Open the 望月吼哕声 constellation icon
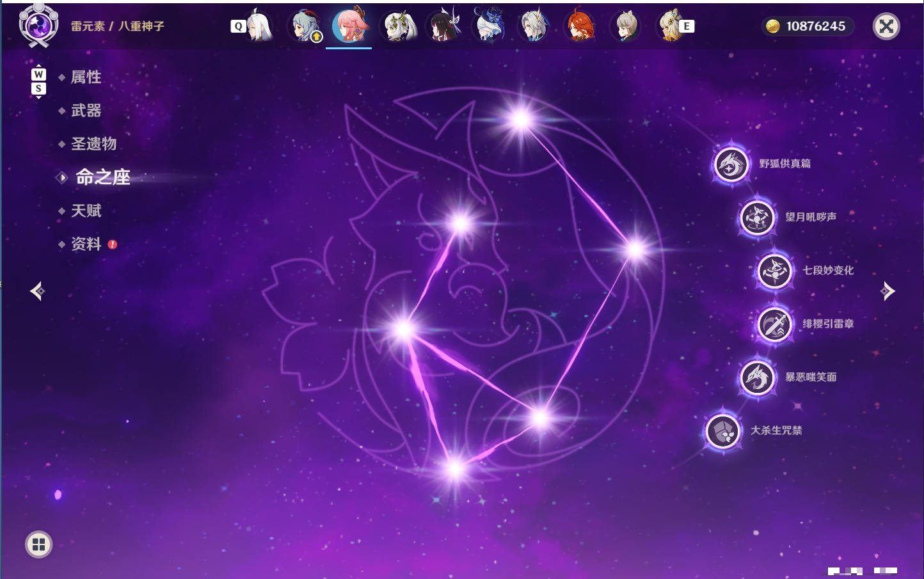This screenshot has width=924, height=579. click(x=757, y=218)
